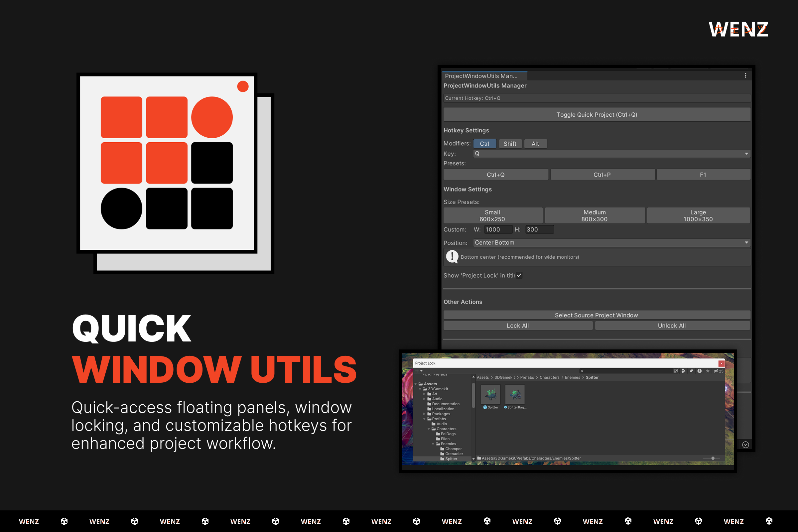Select the ProjectWindowUtils Man... tab
Viewport: 798px width, 532px height.
[484, 76]
